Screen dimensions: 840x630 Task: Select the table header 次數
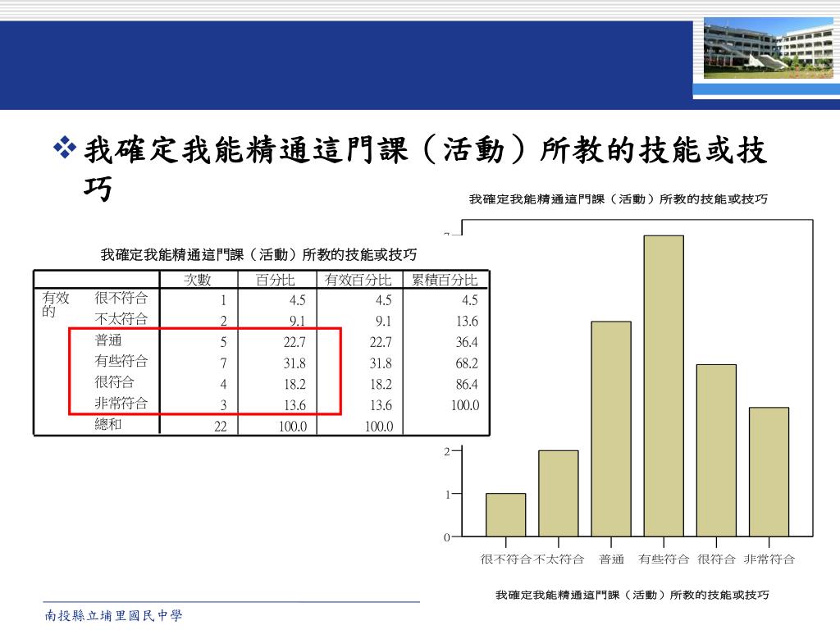198,280
